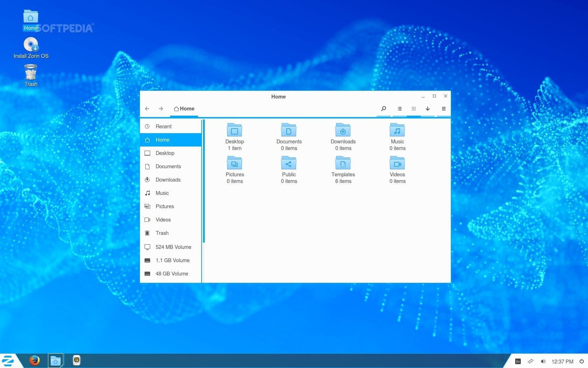Open the Templates folder

[343, 163]
